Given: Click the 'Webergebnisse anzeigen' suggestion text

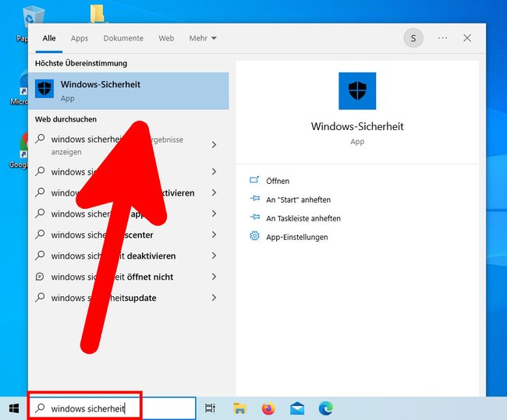Looking at the screenshot, I should click(x=117, y=146).
